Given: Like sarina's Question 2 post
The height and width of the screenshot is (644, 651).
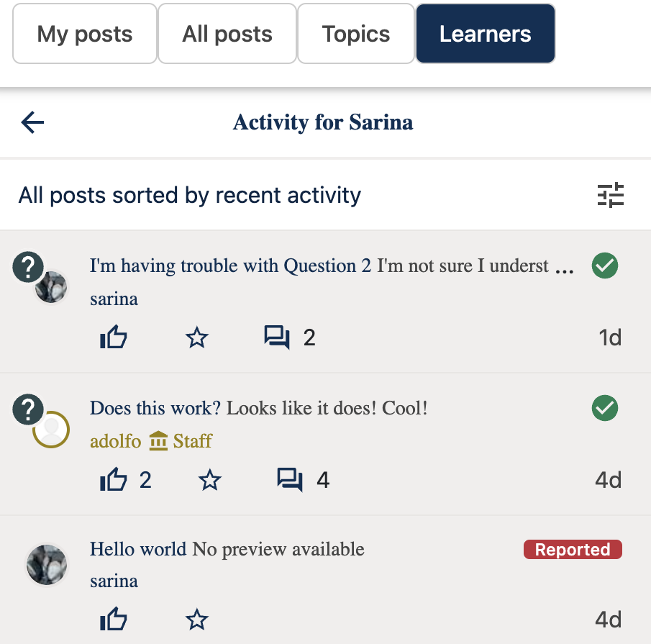Looking at the screenshot, I should (x=114, y=337).
